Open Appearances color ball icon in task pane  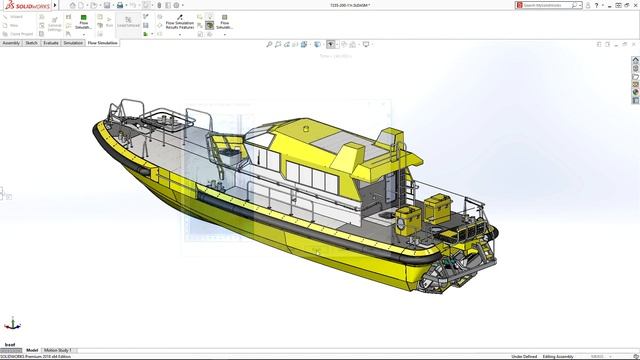pyautogui.click(x=636, y=92)
